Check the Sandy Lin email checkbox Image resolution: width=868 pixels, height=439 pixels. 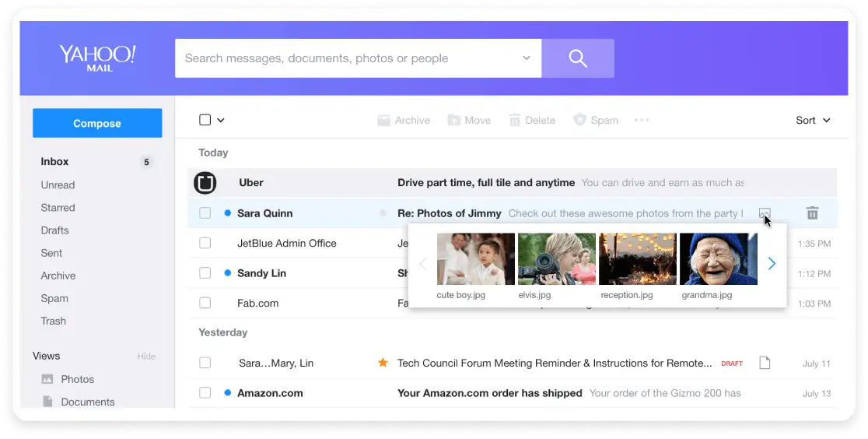tap(205, 272)
